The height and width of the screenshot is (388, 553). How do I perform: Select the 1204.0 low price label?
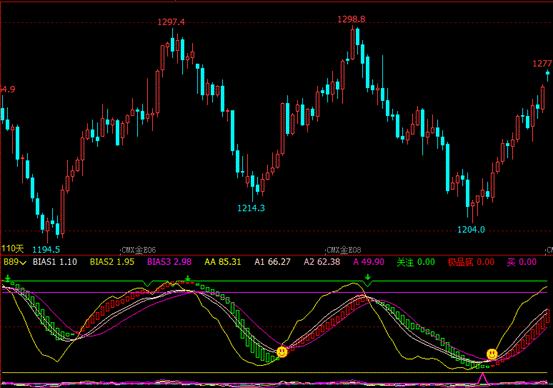pos(471,230)
